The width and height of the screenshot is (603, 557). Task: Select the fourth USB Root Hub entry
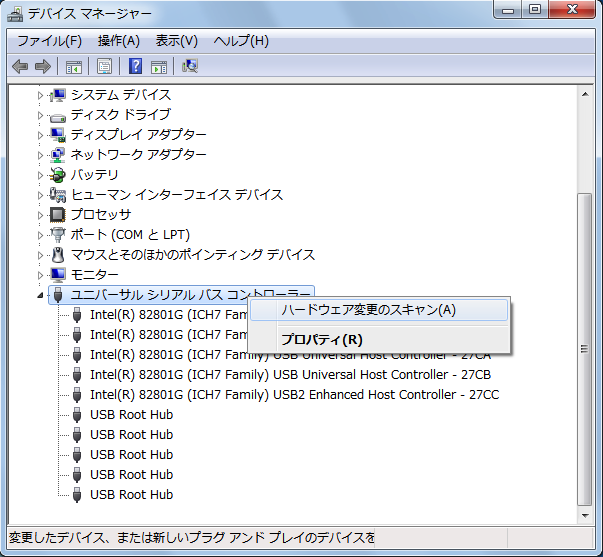coord(132,475)
